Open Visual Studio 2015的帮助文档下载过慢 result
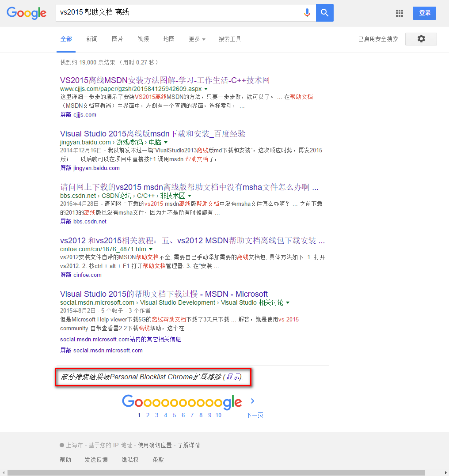Screen dimensions: 449x476 164,294
